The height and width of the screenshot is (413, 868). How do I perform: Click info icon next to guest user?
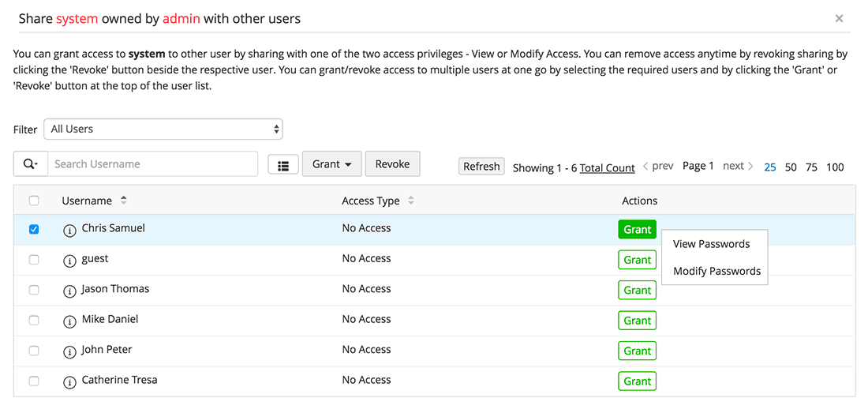pos(69,260)
